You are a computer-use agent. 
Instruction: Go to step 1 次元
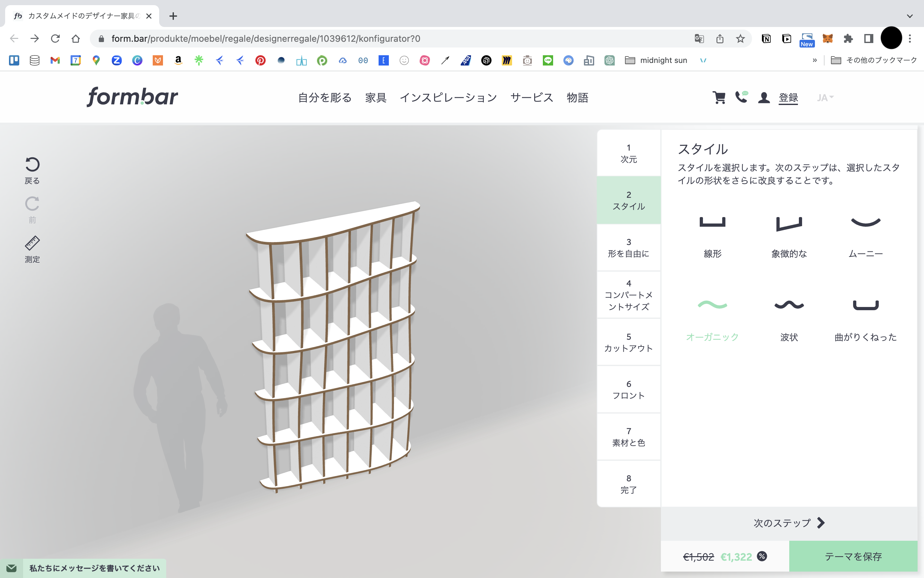point(629,153)
